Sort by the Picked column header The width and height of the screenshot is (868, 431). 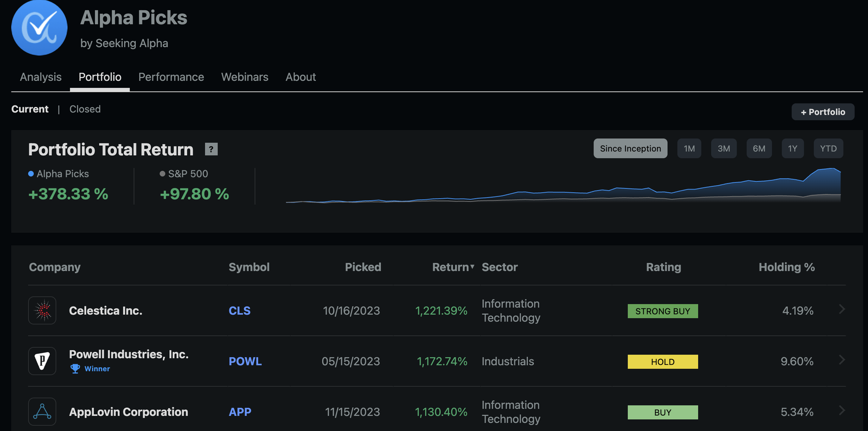(x=363, y=267)
